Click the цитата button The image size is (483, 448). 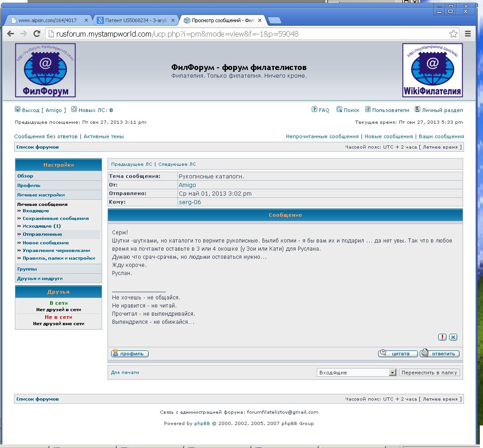[x=398, y=354]
